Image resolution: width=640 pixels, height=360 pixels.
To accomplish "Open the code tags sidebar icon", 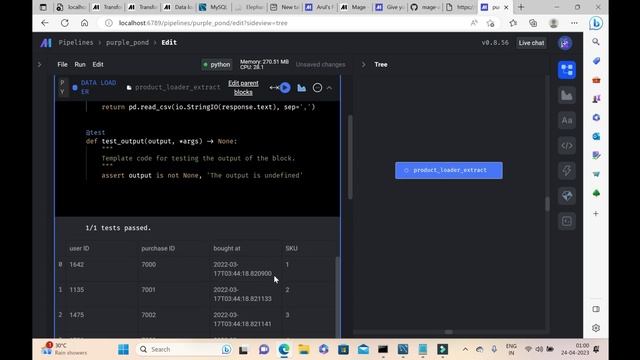I will point(567,146).
